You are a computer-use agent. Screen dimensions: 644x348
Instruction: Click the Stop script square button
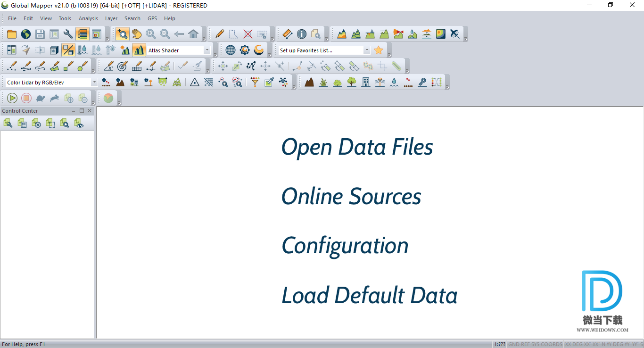26,98
